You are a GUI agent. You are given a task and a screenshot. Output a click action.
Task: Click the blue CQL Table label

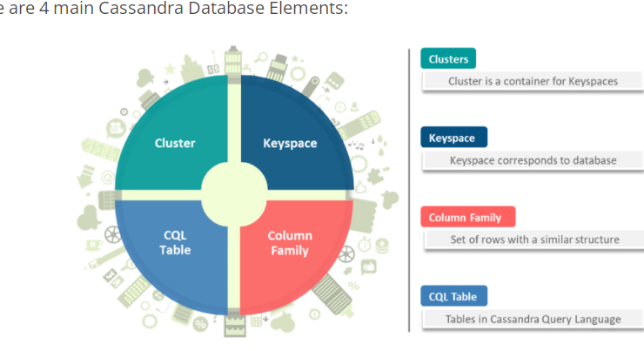(x=453, y=296)
